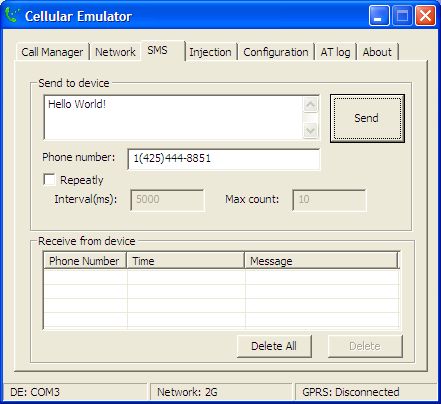Image resolution: width=441 pixels, height=404 pixels.
Task: Open the Call Manager tab
Action: tap(52, 52)
